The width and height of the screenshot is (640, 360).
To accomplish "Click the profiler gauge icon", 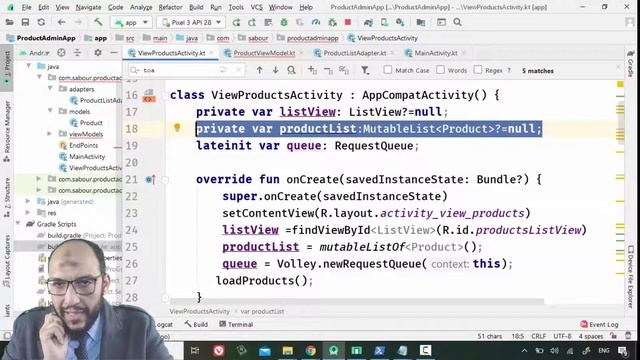I will [316, 22].
